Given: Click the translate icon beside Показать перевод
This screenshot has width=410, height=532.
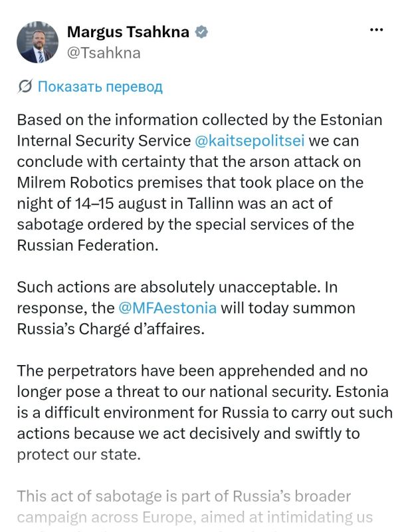Looking at the screenshot, I should click(25, 86).
